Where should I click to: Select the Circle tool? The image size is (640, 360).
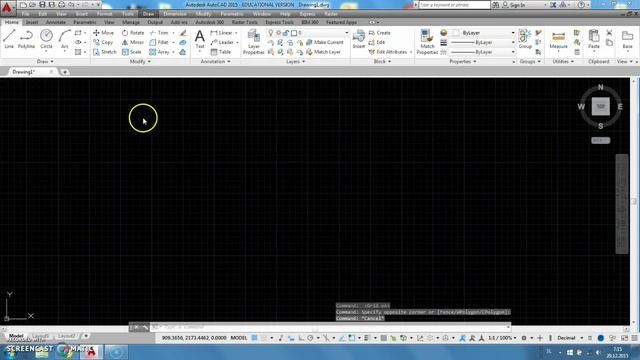(x=46, y=39)
